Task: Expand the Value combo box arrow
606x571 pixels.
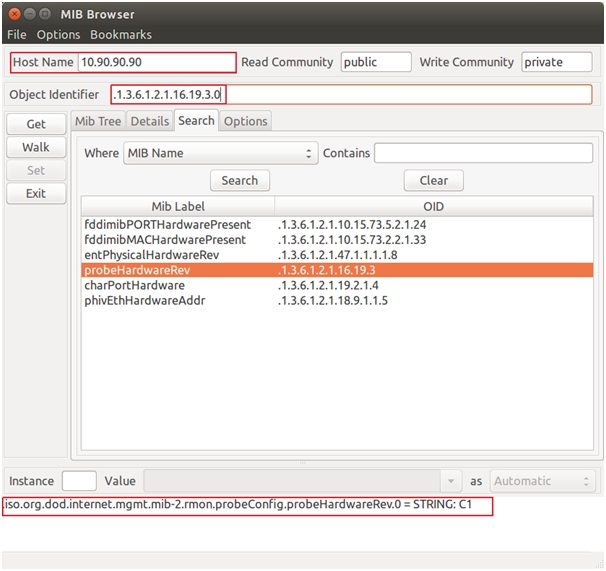Action: (453, 481)
